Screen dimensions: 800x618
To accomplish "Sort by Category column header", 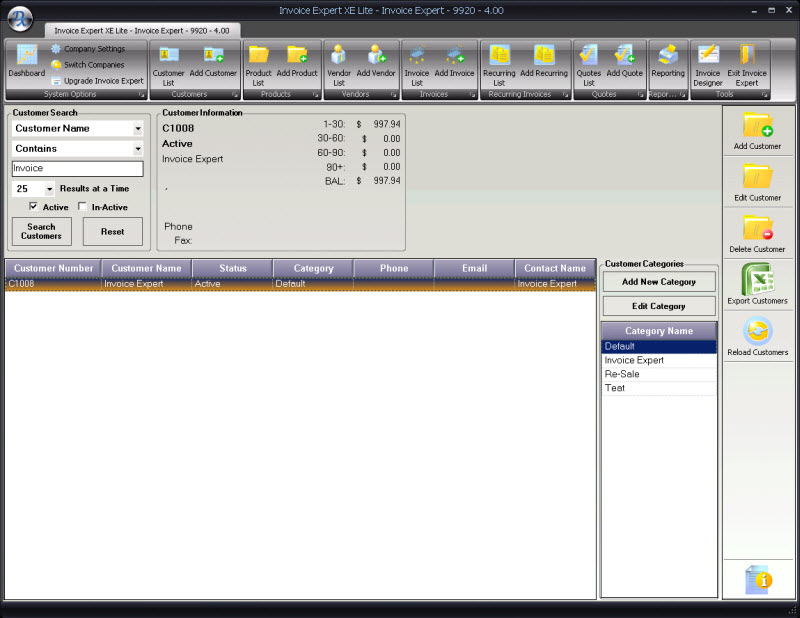I will [313, 268].
